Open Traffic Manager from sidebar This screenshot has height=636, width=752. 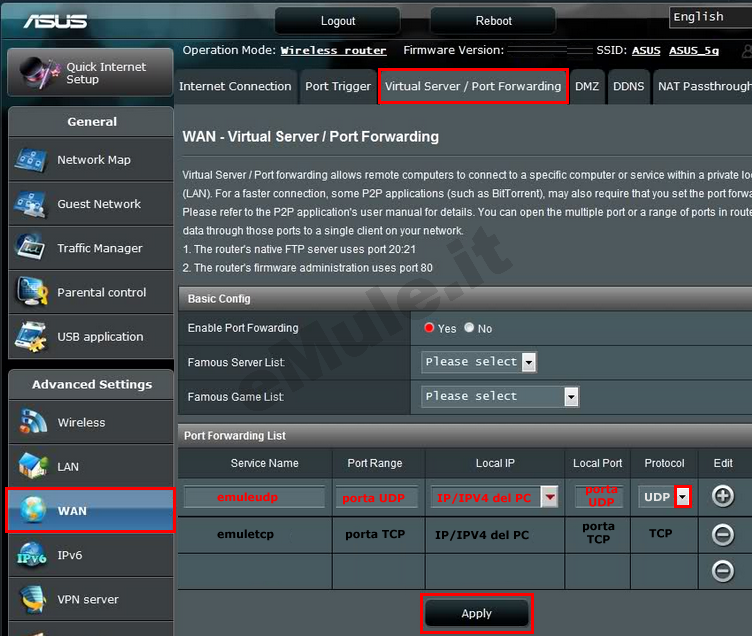32,248
